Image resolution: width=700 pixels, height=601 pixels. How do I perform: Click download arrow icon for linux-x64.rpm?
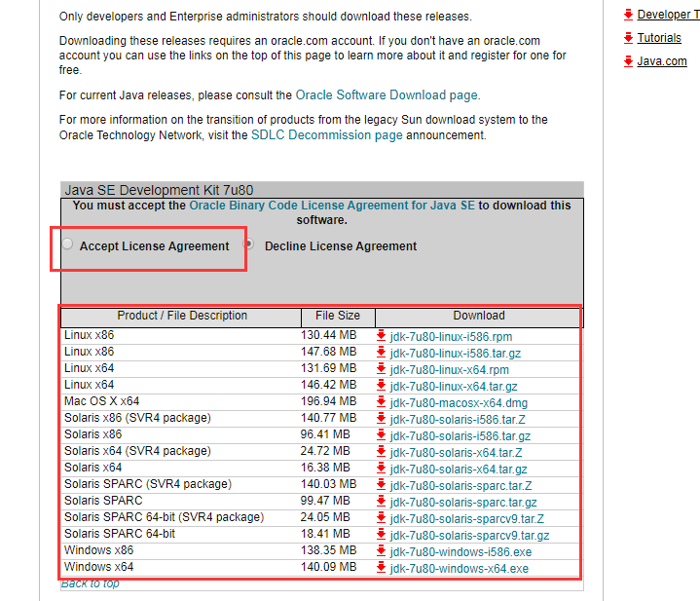coord(381,368)
